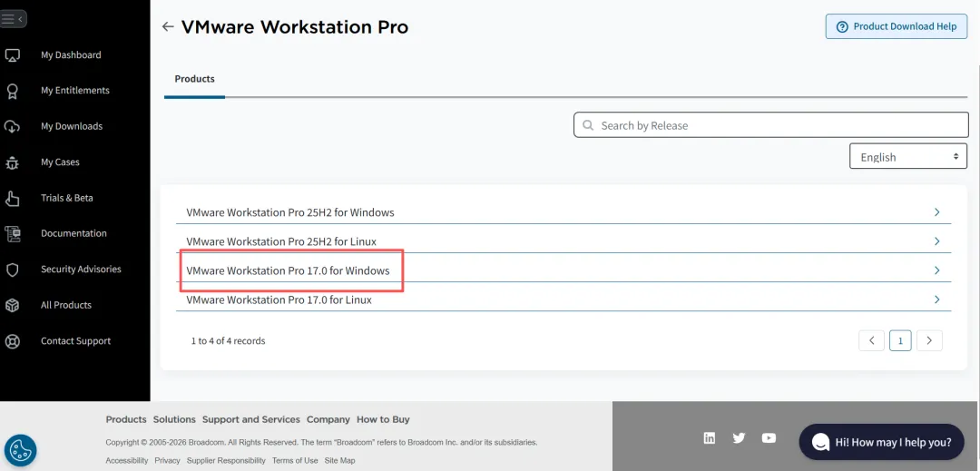Expand Workstation Pro 17.0 for Linux chevron

pos(936,299)
